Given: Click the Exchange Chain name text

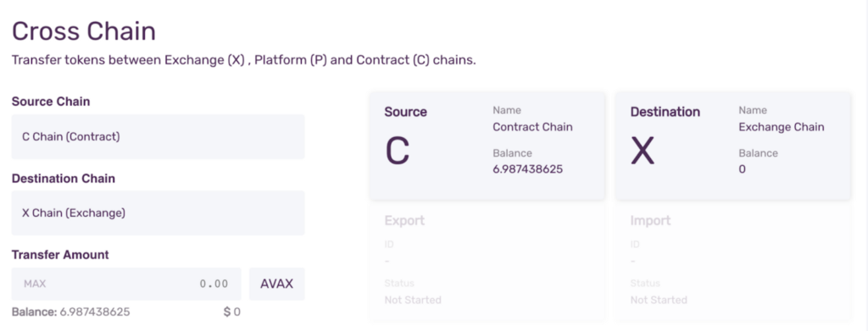Looking at the screenshot, I should (x=781, y=127).
